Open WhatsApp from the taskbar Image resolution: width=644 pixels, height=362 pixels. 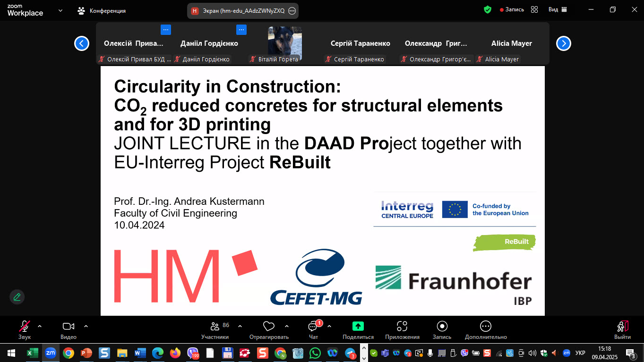point(315,353)
